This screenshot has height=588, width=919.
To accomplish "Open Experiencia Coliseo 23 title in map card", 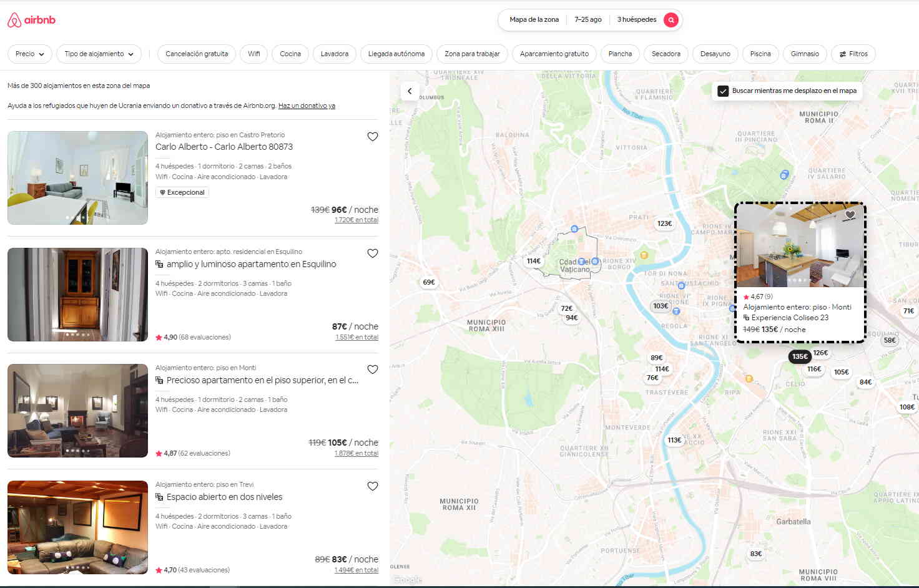I will (x=790, y=318).
